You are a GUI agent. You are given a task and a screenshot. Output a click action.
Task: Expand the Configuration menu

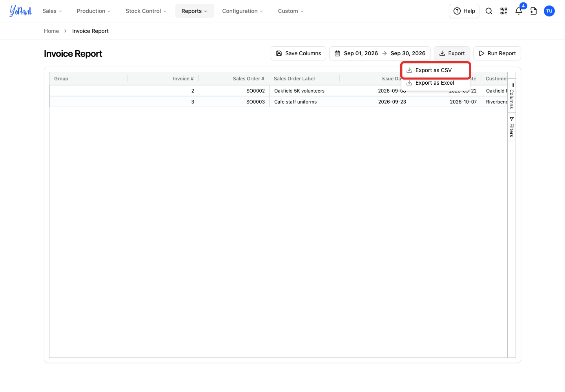point(242,11)
